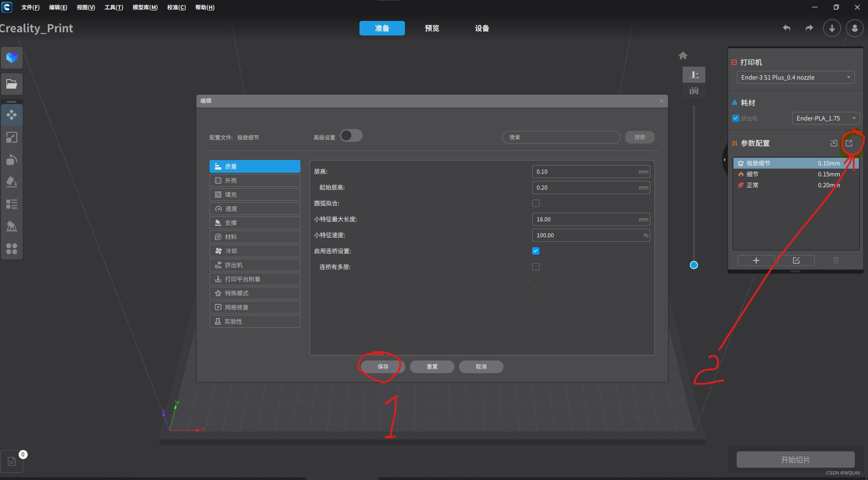Image resolution: width=868 pixels, height=480 pixels.
Task: Select the 网格修复 settings category
Action: pyautogui.click(x=255, y=307)
